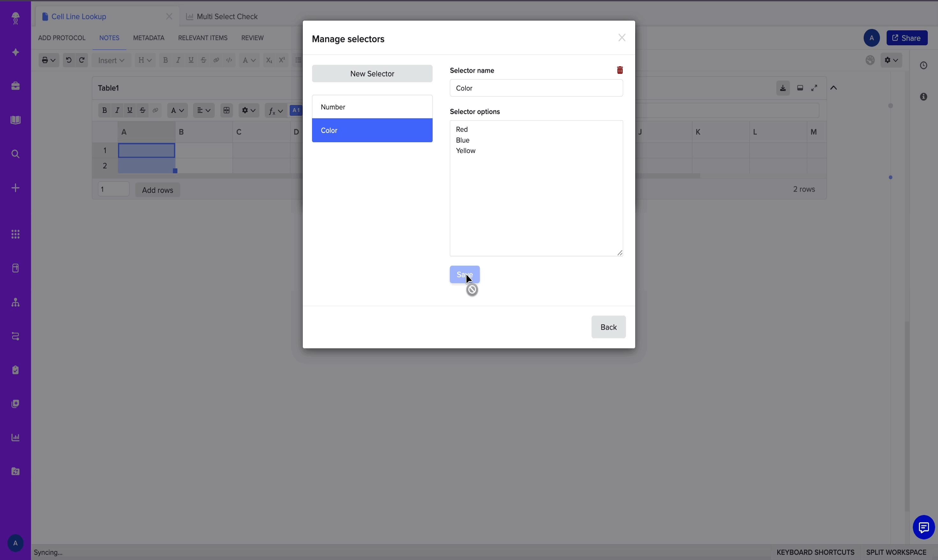The image size is (938, 560).
Task: Click the New Selector button
Action: pyautogui.click(x=372, y=73)
